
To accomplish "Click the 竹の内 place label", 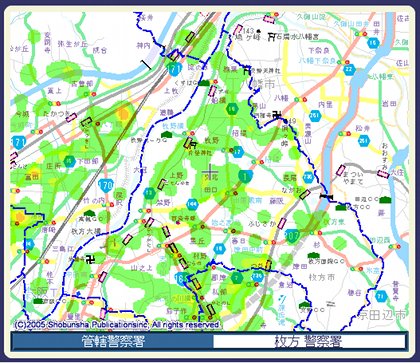I will tap(94, 200).
